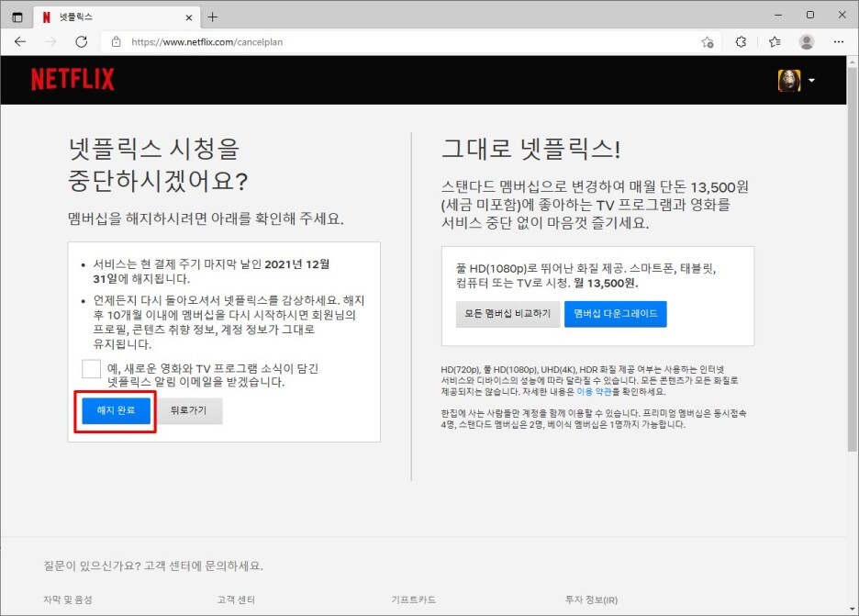Click the 월 13,500원 price text
Image resolution: width=859 pixels, height=616 pixels.
click(606, 284)
